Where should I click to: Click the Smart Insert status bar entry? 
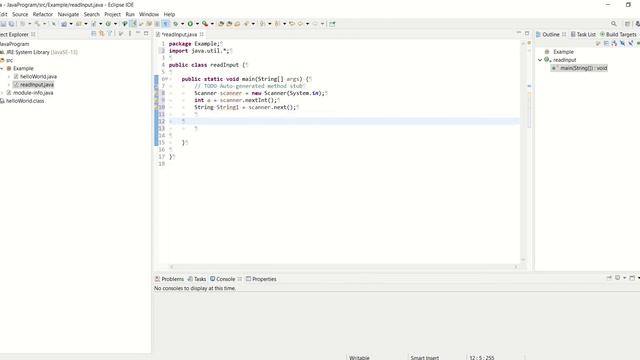tap(424, 358)
